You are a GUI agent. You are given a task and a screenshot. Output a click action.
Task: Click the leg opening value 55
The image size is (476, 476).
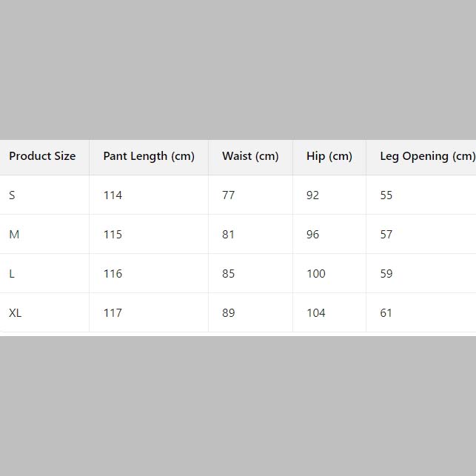[x=386, y=195]
